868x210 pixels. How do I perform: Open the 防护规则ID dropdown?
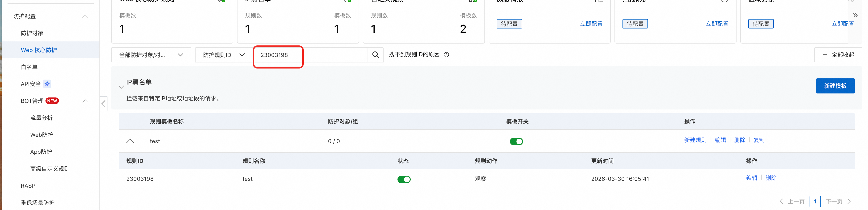pyautogui.click(x=224, y=55)
